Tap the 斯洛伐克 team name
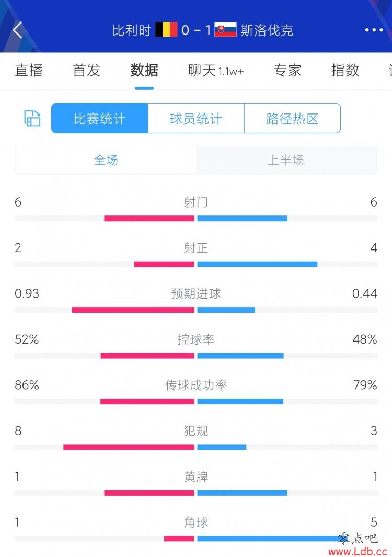The image size is (392, 557). click(267, 30)
